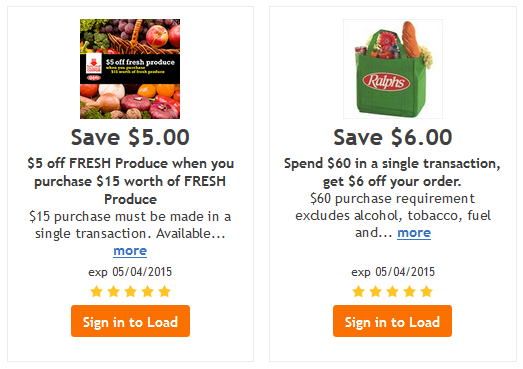523x369 pixels.
Task: Click the expiration date on the $6.00 coupon
Action: 393,272
